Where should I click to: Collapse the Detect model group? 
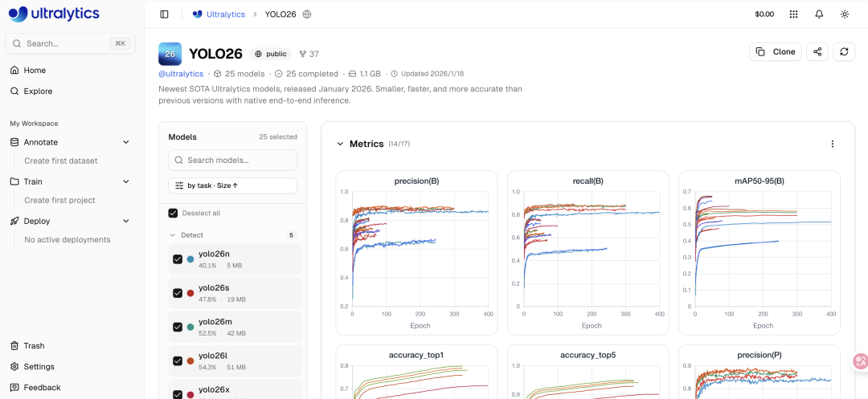pos(172,235)
